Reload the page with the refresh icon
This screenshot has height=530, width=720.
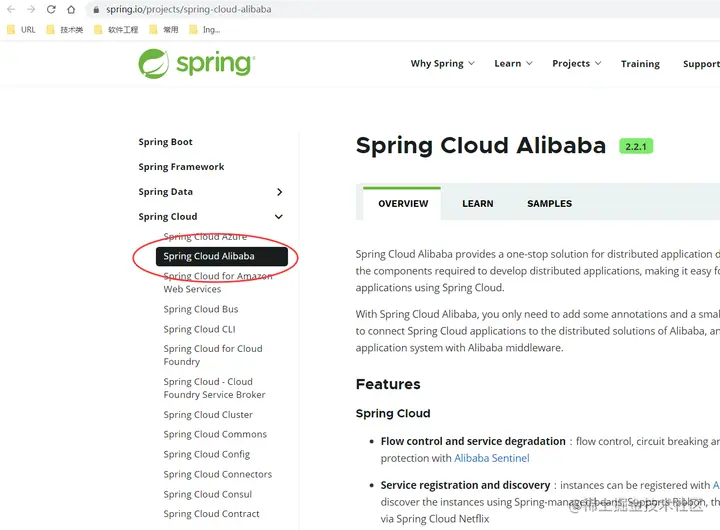pyautogui.click(x=51, y=9)
